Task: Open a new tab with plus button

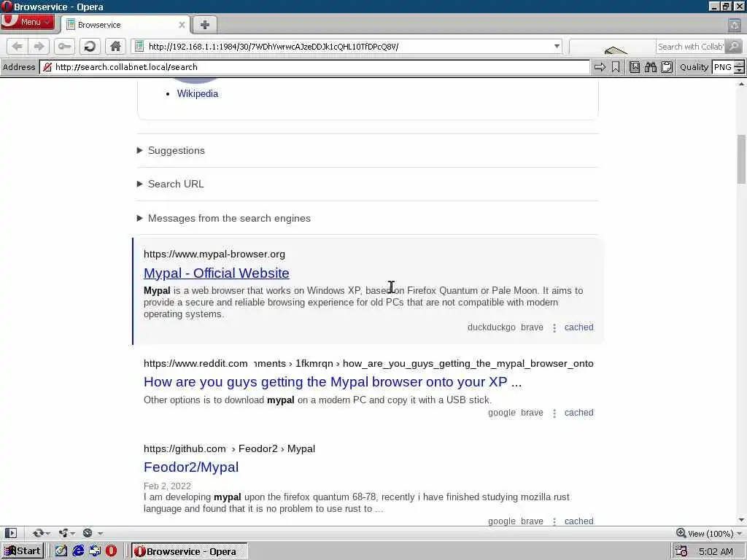Action: click(205, 25)
